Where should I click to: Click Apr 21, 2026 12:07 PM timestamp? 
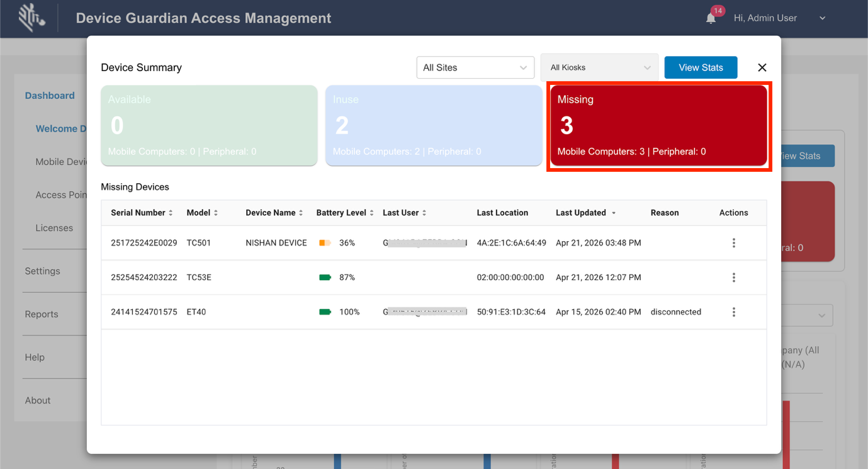599,278
